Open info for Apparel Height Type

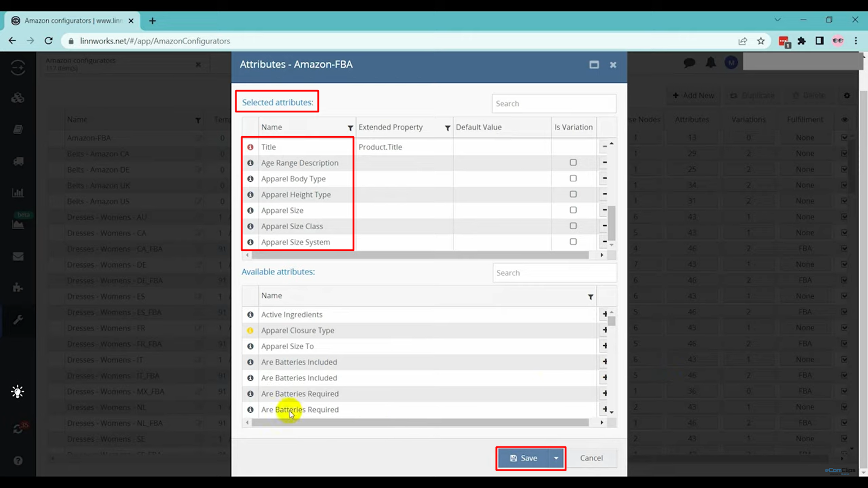point(250,194)
